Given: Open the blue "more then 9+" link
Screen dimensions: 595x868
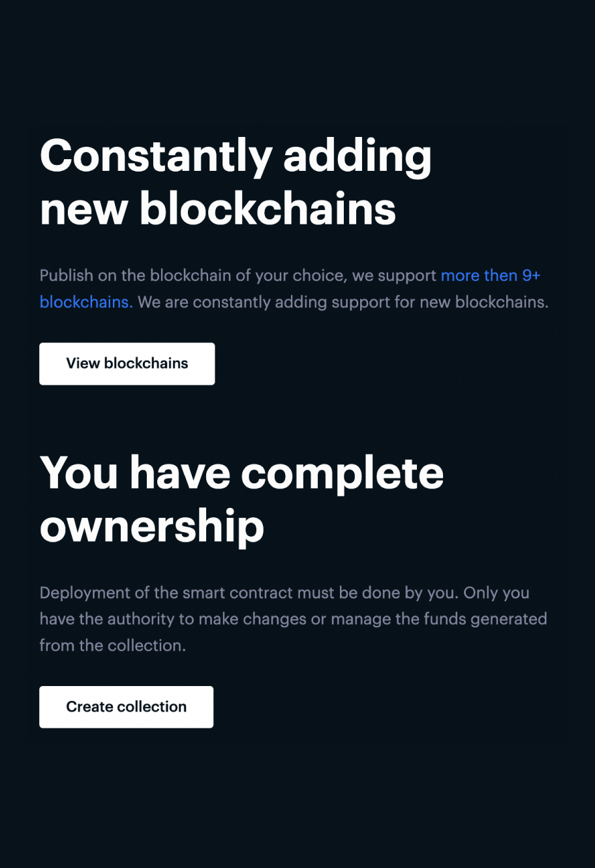Looking at the screenshot, I should [491, 276].
